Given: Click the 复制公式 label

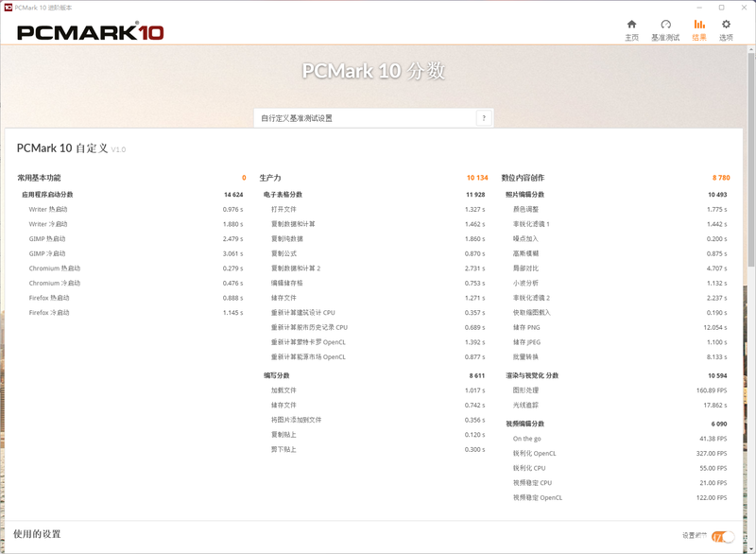Looking at the screenshot, I should pos(284,253).
